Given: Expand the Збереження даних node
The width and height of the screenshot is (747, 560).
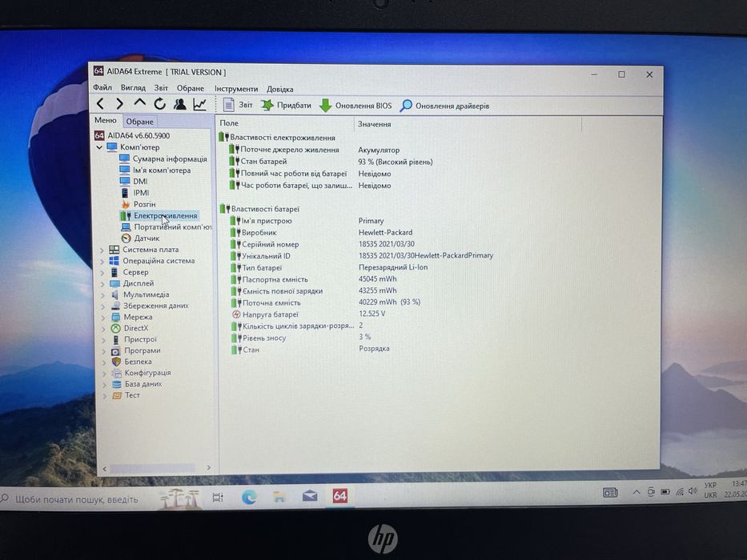Looking at the screenshot, I should [103, 306].
